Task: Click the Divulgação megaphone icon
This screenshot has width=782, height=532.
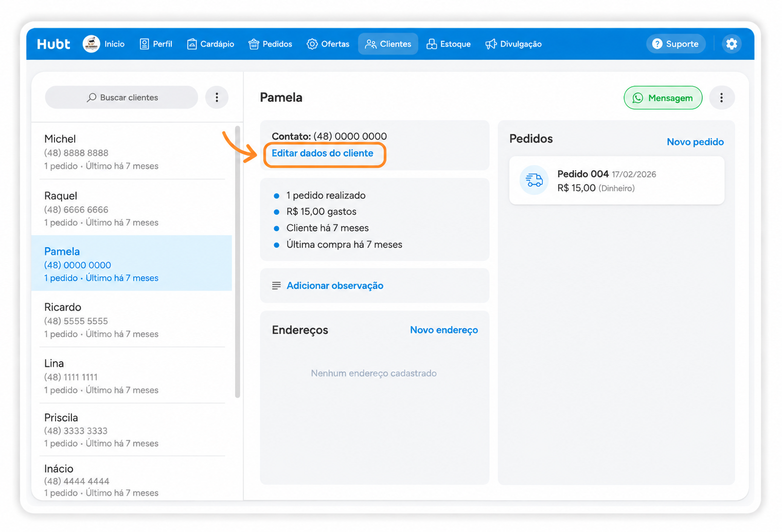Action: [491, 44]
